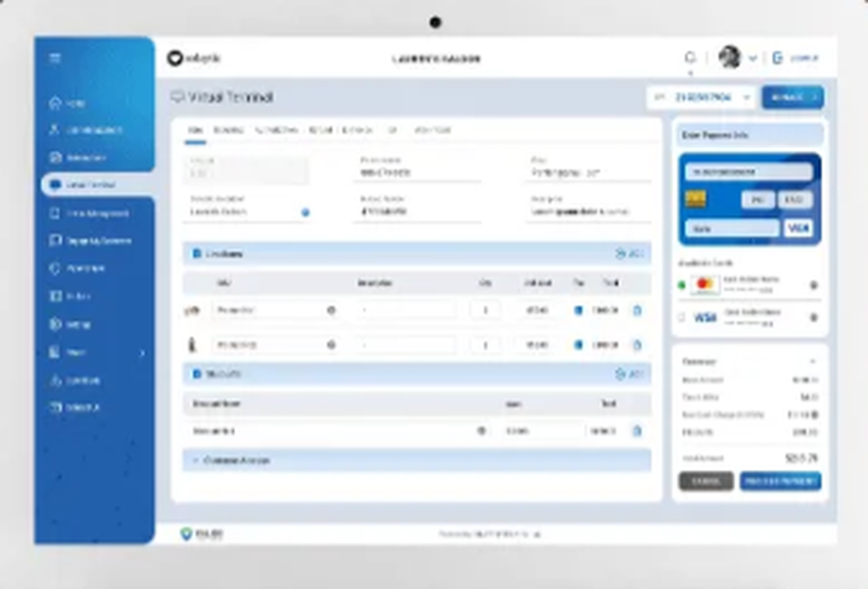Select the saved Mastercard radio button
This screenshot has width=868, height=589.
[x=682, y=285]
